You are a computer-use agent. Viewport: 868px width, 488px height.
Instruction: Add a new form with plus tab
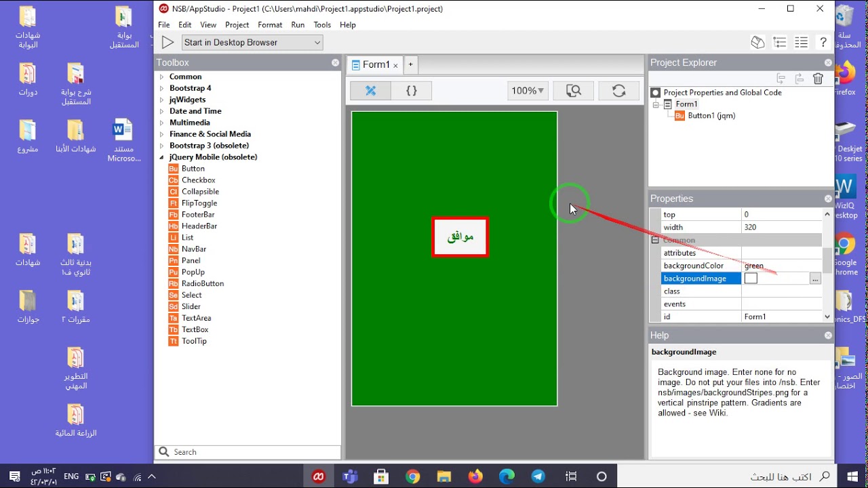tap(410, 65)
